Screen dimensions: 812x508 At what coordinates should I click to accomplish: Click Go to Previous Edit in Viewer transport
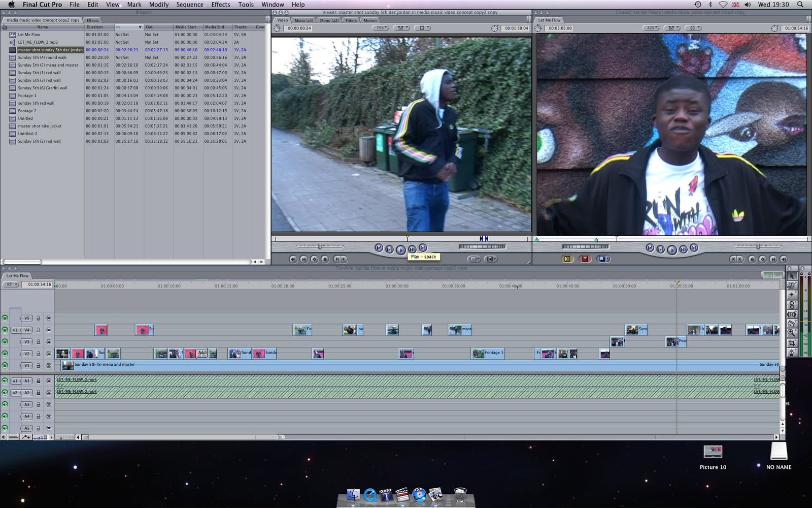pos(379,248)
